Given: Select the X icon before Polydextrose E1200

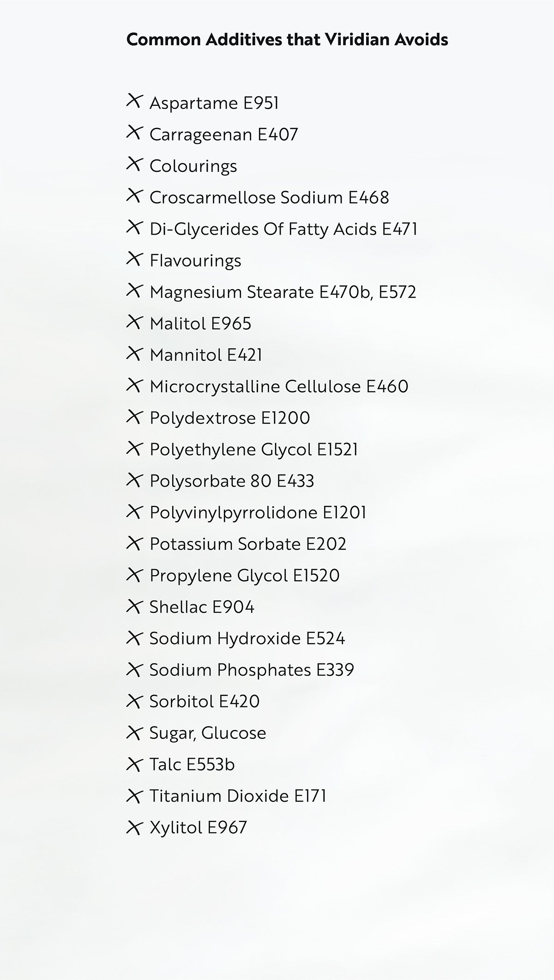Looking at the screenshot, I should (x=133, y=416).
